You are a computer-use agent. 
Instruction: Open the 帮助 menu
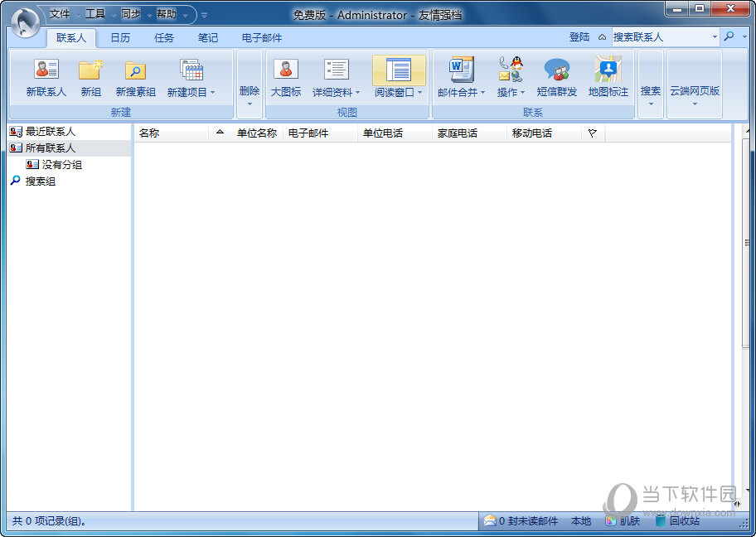pyautogui.click(x=167, y=14)
